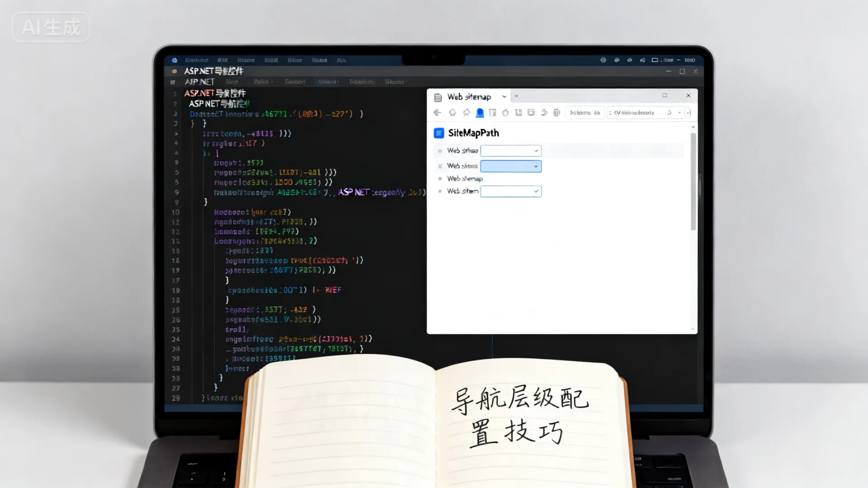Click the small button at the sitemap toolbar's end
This screenshot has height=488, width=868.
[x=689, y=113]
